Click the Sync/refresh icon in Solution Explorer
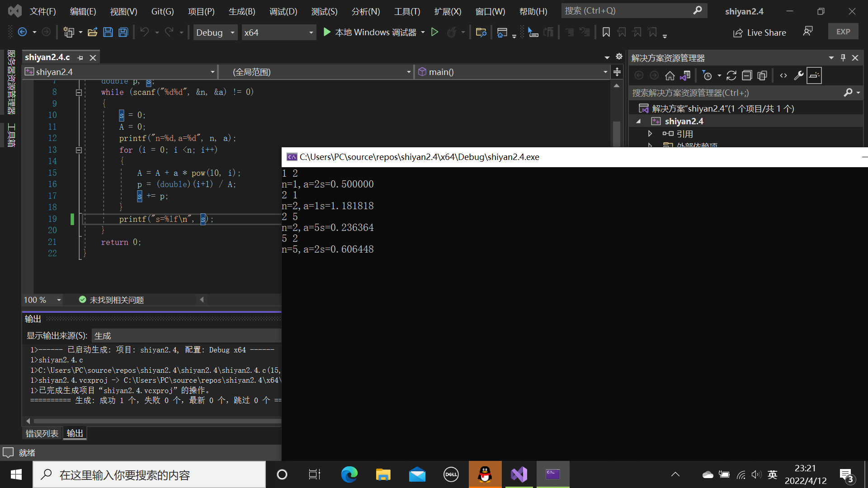Image resolution: width=868 pixels, height=488 pixels. pos(731,76)
